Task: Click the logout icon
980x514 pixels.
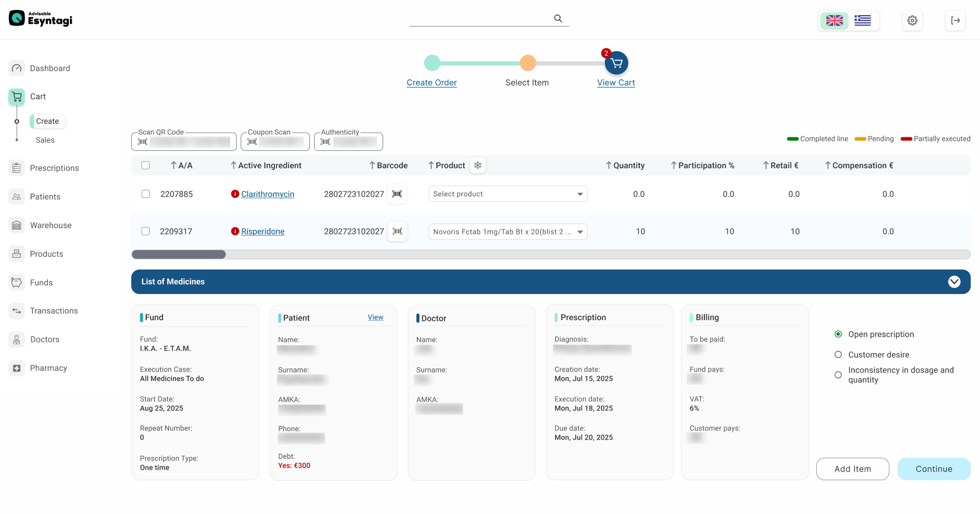Action: [956, 21]
